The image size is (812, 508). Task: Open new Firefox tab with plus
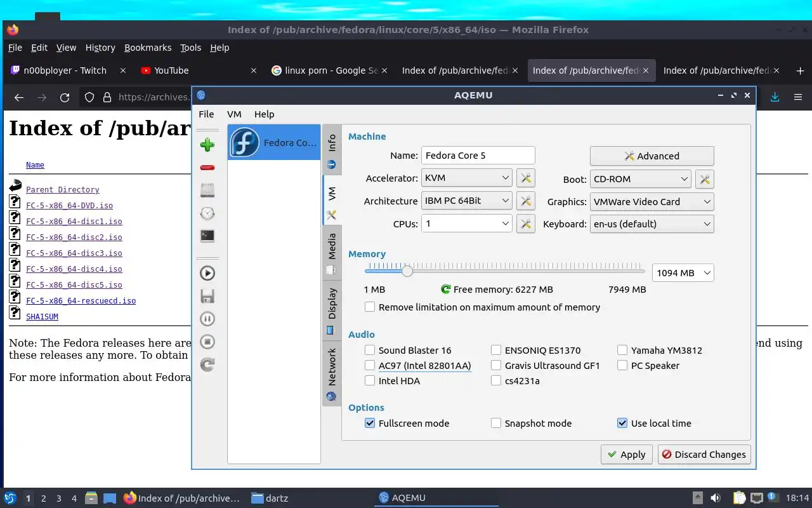pyautogui.click(x=800, y=70)
